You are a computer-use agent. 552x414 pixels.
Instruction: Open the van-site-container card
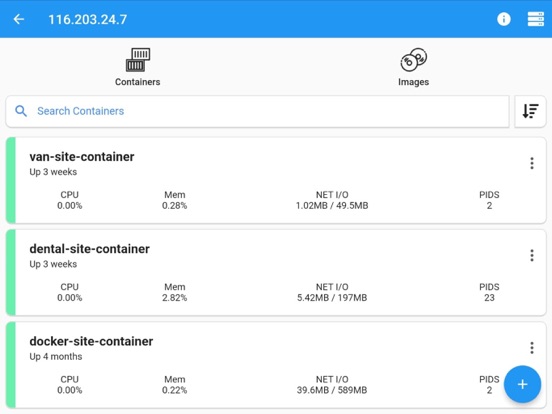click(276, 180)
